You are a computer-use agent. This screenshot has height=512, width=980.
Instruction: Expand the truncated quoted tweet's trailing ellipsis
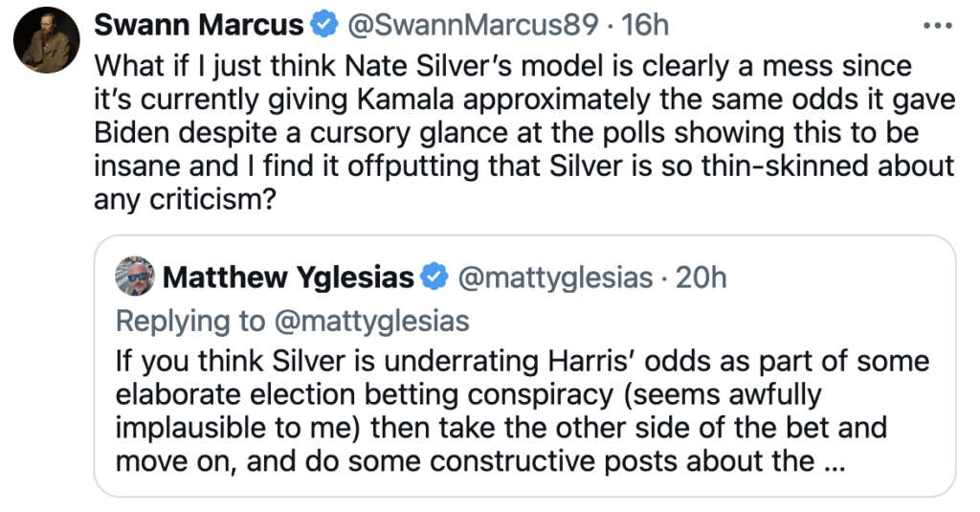click(834, 461)
